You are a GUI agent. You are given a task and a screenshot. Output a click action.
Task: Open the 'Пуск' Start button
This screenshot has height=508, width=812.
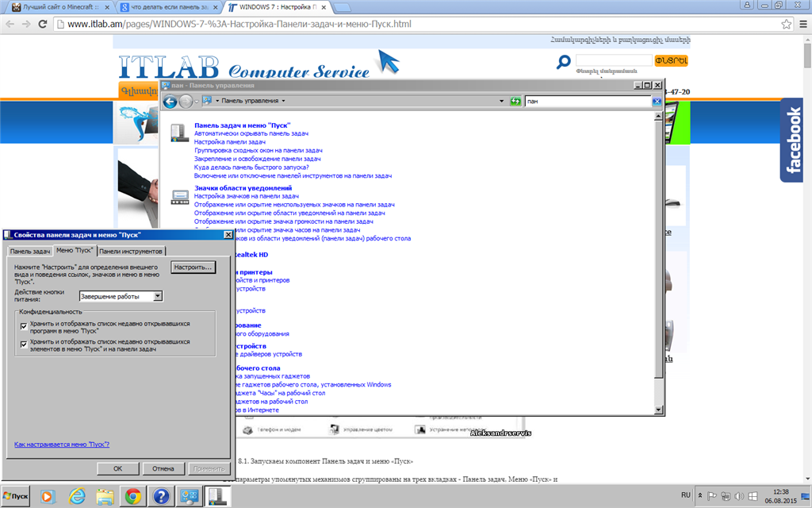(x=16, y=496)
